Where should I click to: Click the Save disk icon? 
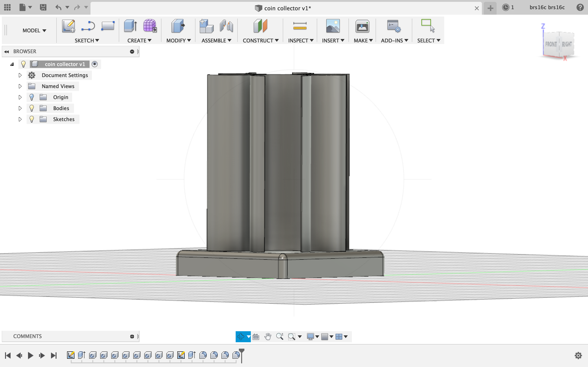[43, 7]
